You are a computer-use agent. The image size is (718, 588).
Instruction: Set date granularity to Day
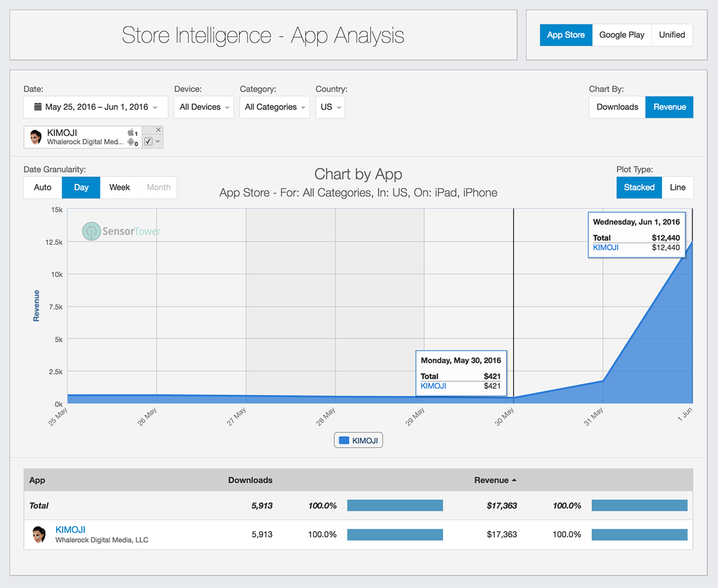pos(81,187)
